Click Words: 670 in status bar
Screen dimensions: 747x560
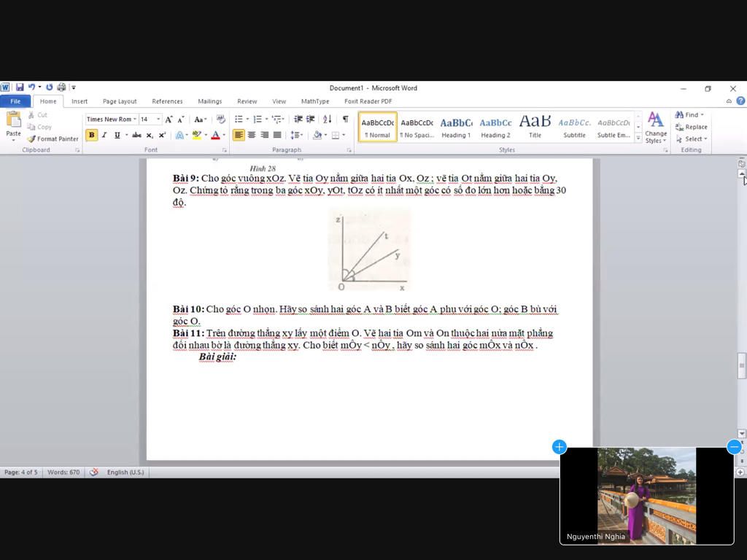tap(63, 472)
